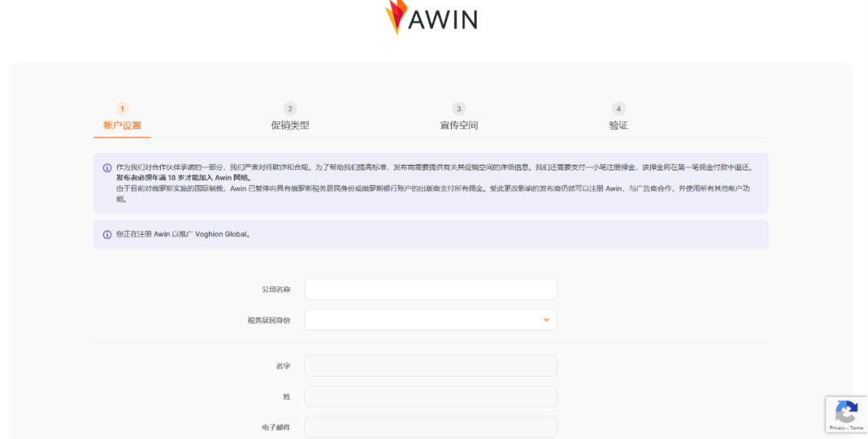Go to the 宣传空间 step tab
This screenshot has width=868, height=439.
[x=458, y=125]
